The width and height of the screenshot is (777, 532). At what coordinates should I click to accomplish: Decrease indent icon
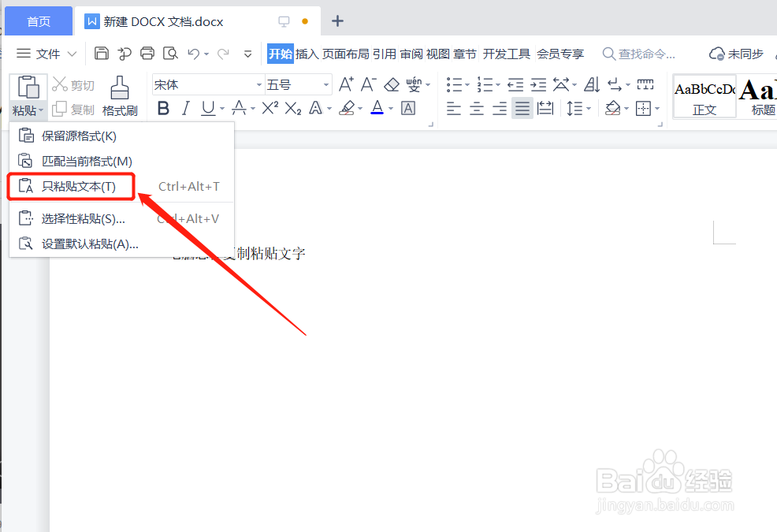[515, 85]
